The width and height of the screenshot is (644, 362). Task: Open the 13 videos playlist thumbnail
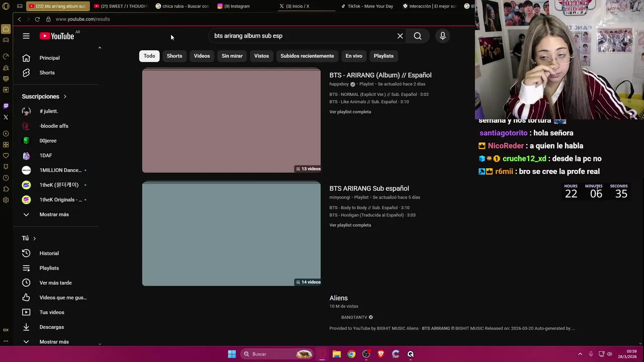[231, 121]
